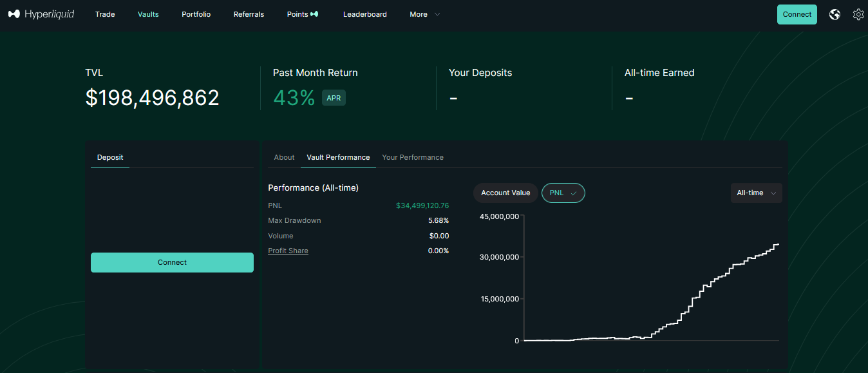Click the 45,000,000 axis label

point(500,216)
